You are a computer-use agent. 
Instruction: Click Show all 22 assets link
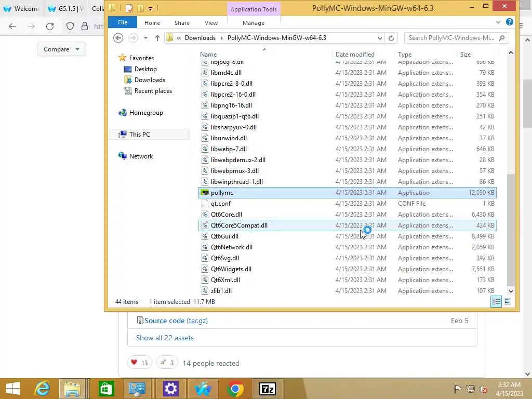[165, 338]
